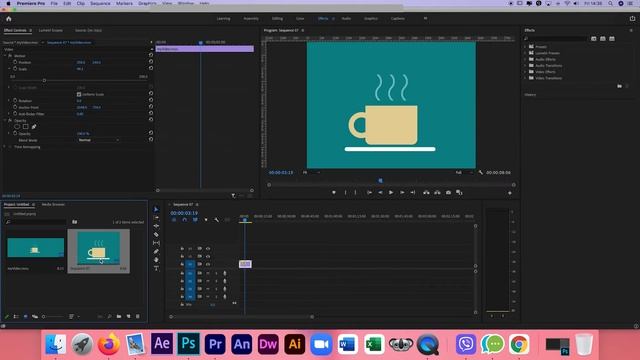The width and height of the screenshot is (640, 360).
Task: Toggle the Uniform Scale checkbox
Action: point(79,94)
